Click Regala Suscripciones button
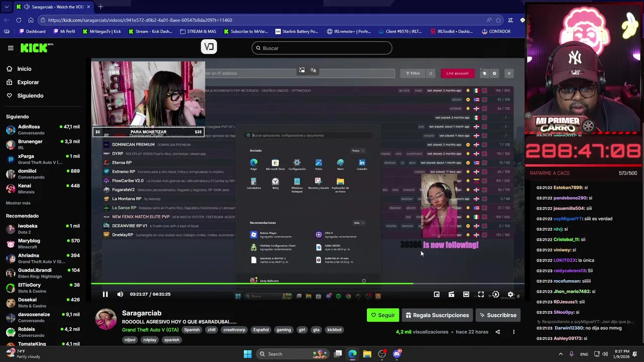Image resolution: width=644 pixels, height=362 pixels. pyautogui.click(x=437, y=315)
